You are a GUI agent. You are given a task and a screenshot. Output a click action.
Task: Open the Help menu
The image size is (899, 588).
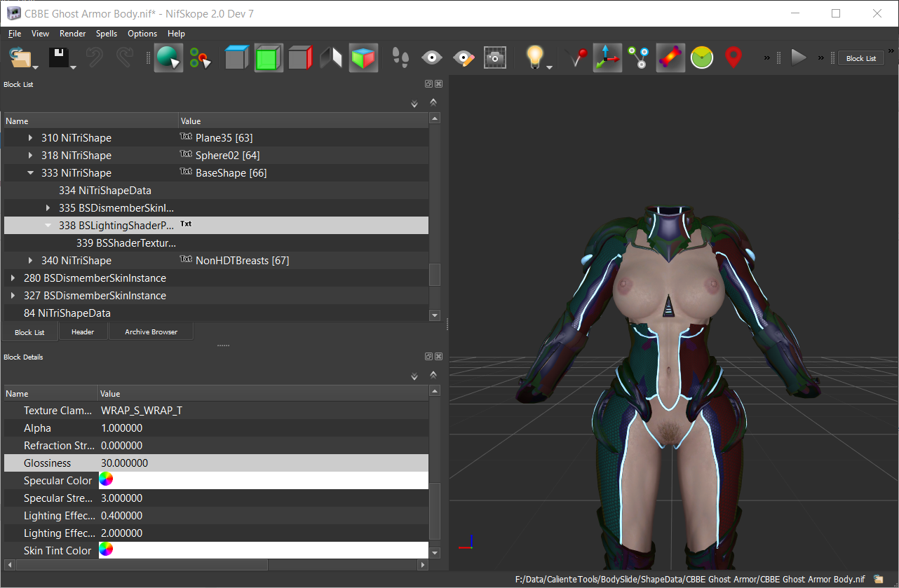(177, 34)
